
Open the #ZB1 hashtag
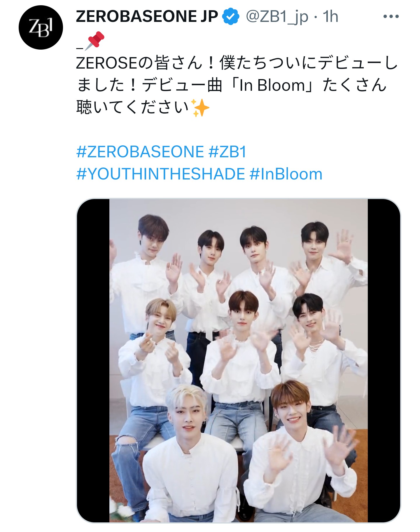[228, 152]
